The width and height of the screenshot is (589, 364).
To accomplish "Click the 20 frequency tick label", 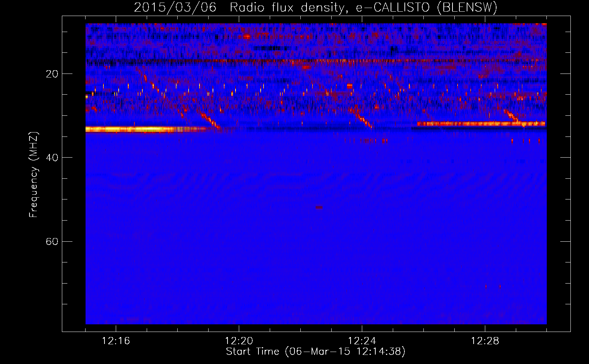I will [x=52, y=74].
